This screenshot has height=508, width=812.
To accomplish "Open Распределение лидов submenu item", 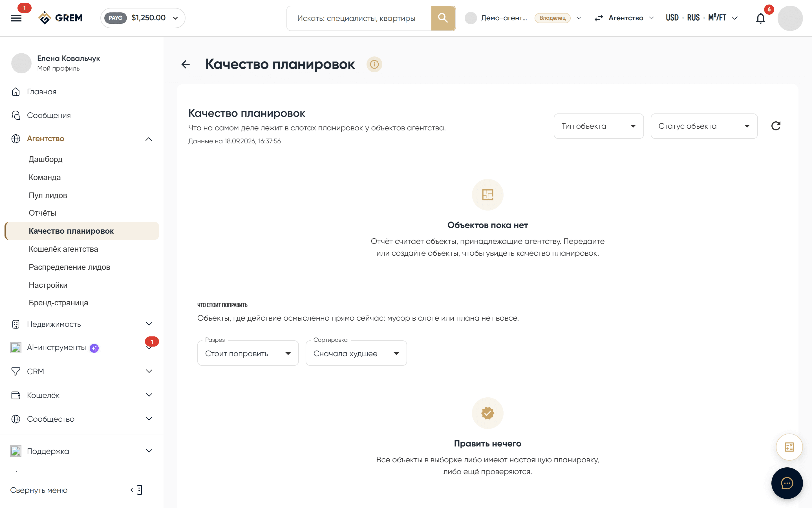I will click(x=69, y=267).
